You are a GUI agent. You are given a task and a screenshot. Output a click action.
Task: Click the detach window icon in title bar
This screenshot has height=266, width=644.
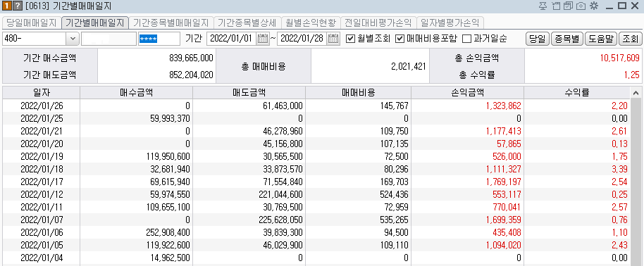pyautogui.click(x=556, y=6)
